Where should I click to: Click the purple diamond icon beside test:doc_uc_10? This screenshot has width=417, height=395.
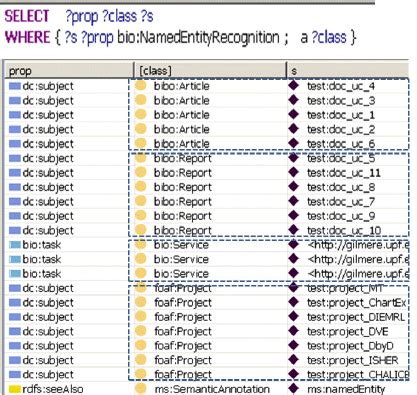293,230
